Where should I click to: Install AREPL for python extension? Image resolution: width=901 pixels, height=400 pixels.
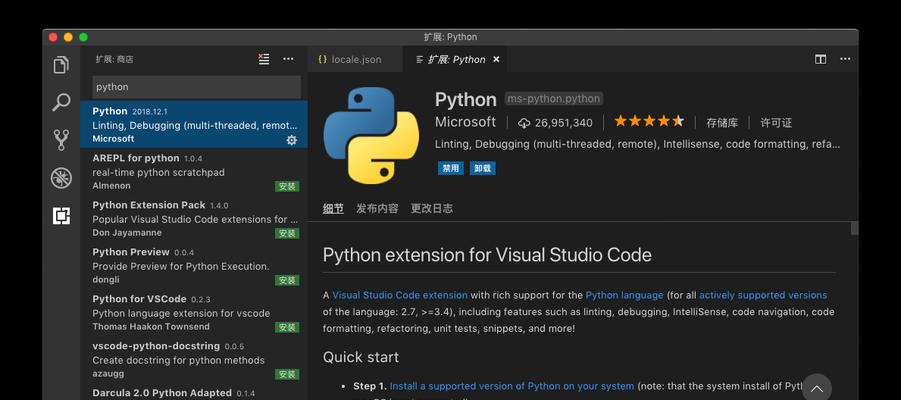(287, 186)
